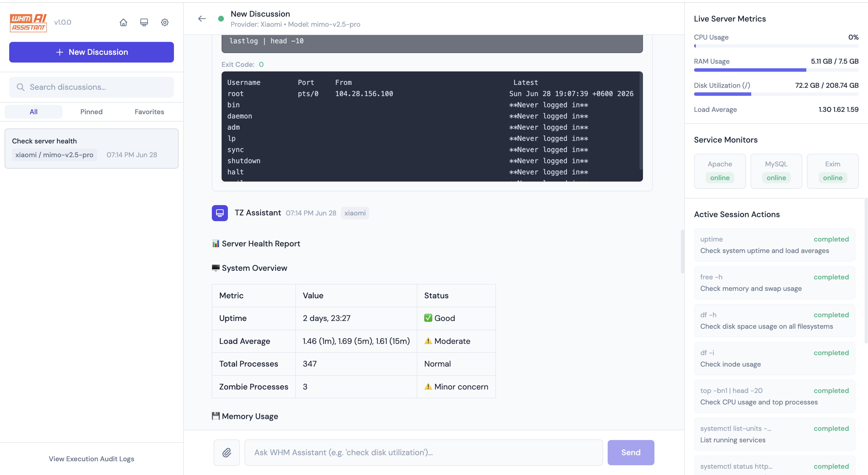Click the xiaomi provider tag
Screen dimensions: 868x475
[x=355, y=213]
